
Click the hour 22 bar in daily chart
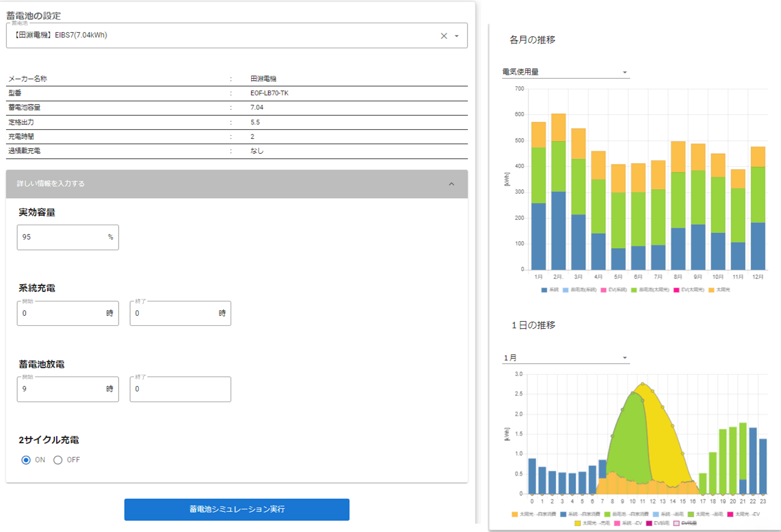tap(753, 461)
